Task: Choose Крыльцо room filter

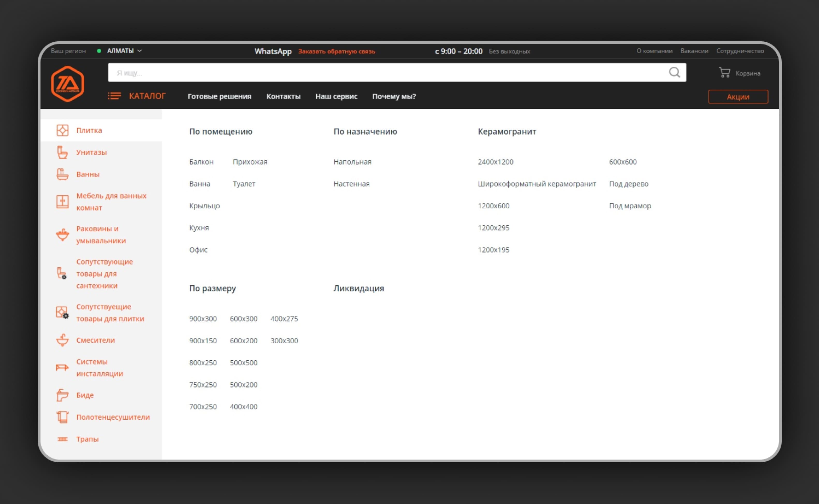Action: pyautogui.click(x=205, y=206)
